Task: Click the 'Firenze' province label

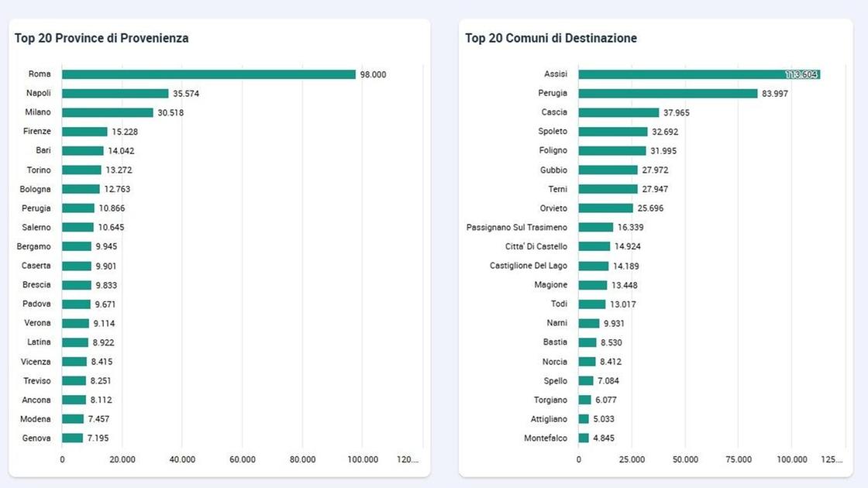Action: tap(37, 131)
